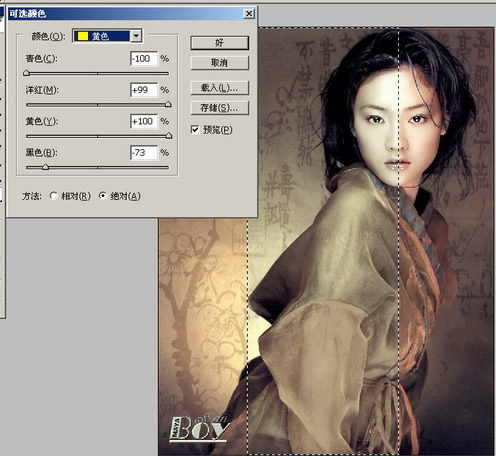The height and width of the screenshot is (456, 496).
Task: Click the MAYA Boy logo in the image
Action: point(199,428)
